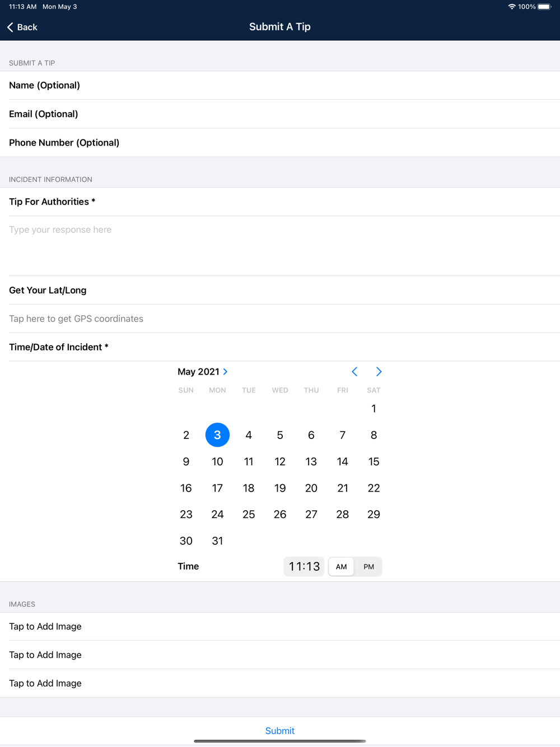Select day 21 on the calendar

(x=343, y=488)
